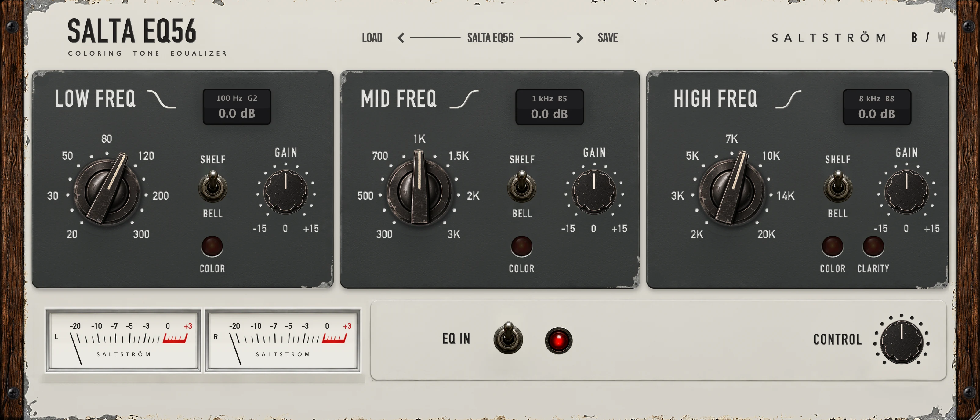Click the next preset arrow
Image resolution: width=980 pixels, height=420 pixels.
pyautogui.click(x=579, y=38)
